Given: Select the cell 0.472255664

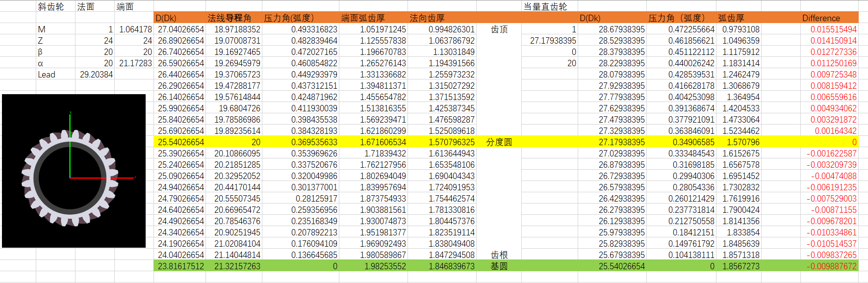Looking at the screenshot, I should click(691, 29).
